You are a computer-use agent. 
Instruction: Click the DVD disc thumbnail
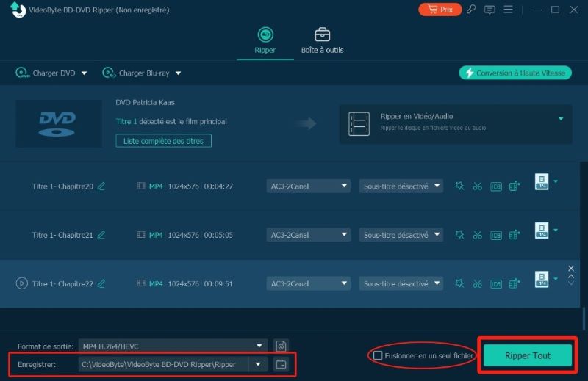[x=59, y=123]
